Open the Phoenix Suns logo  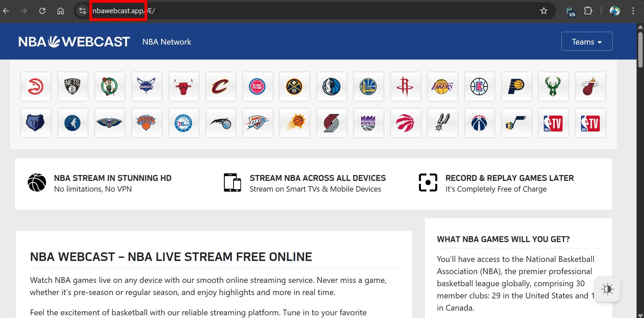(x=294, y=123)
